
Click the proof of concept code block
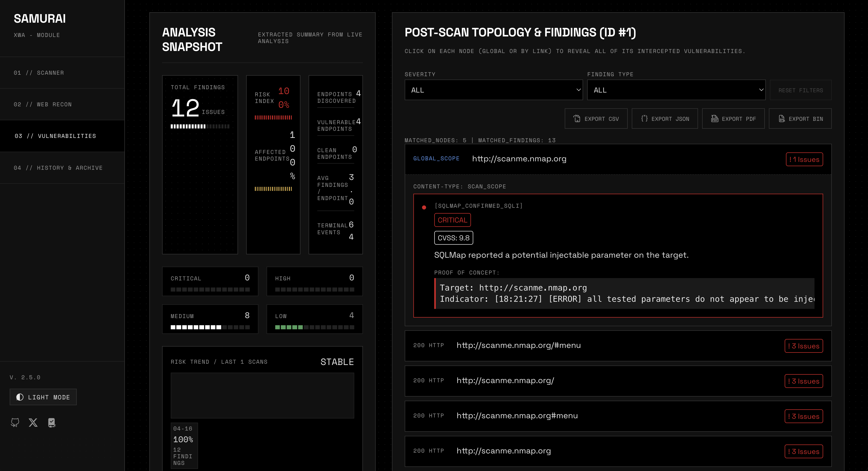pos(624,293)
